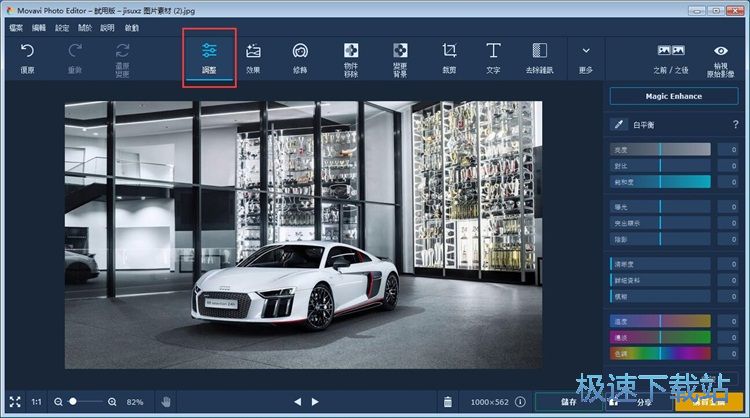This screenshot has height=418, width=750.
Task: Open the Retouch (修飾) tool
Action: 300,56
